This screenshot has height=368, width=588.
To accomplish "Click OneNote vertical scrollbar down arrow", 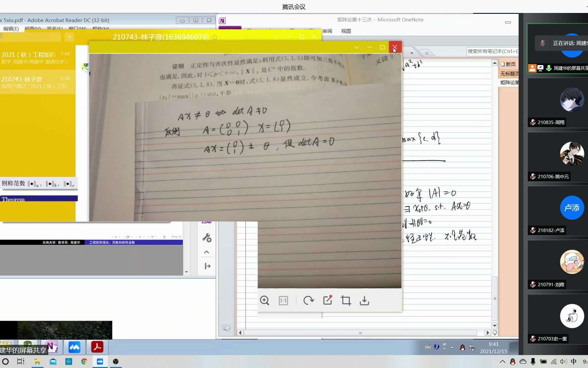I will tap(495, 325).
